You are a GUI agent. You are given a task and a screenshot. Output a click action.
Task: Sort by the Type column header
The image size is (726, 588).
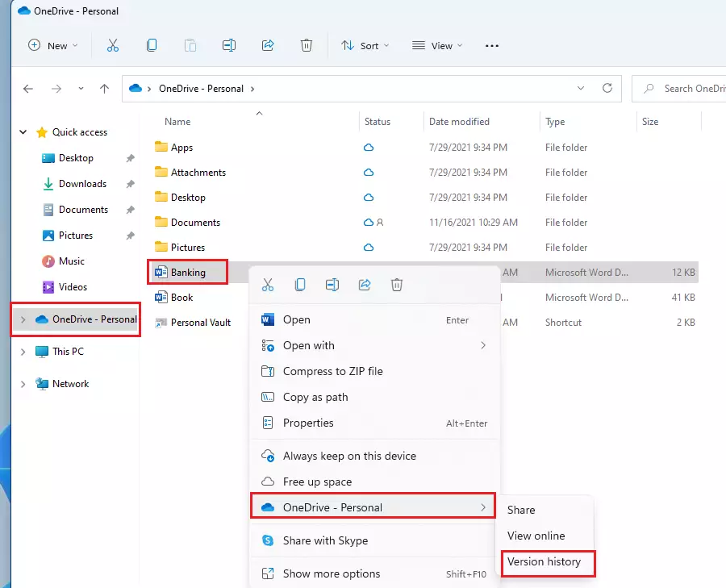(555, 122)
